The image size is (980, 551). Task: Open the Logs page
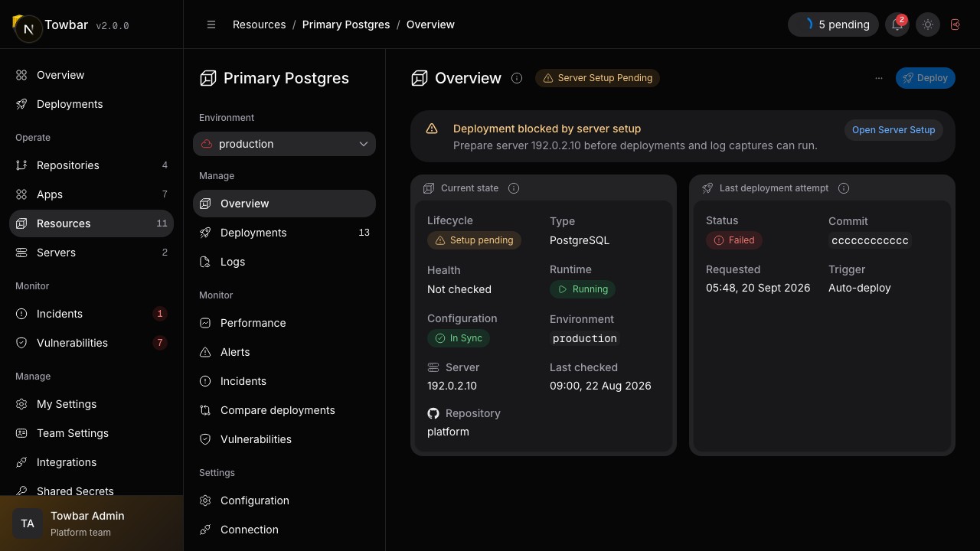284,262
